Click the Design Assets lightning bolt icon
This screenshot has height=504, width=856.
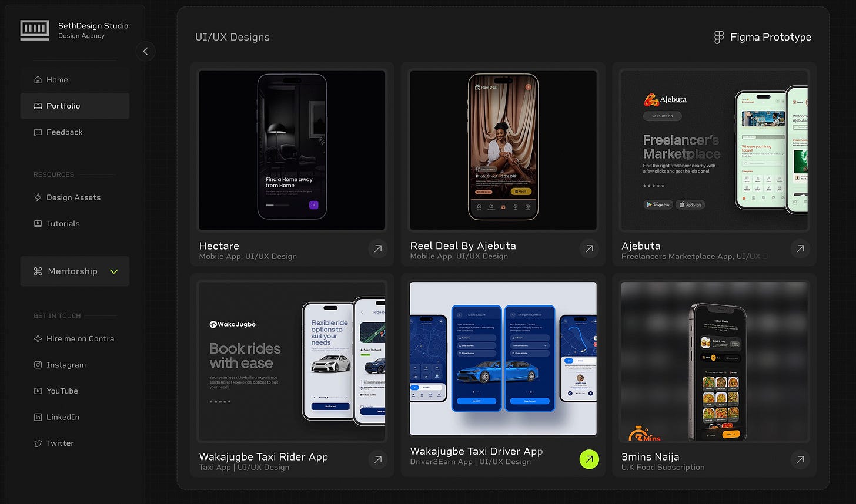point(38,197)
